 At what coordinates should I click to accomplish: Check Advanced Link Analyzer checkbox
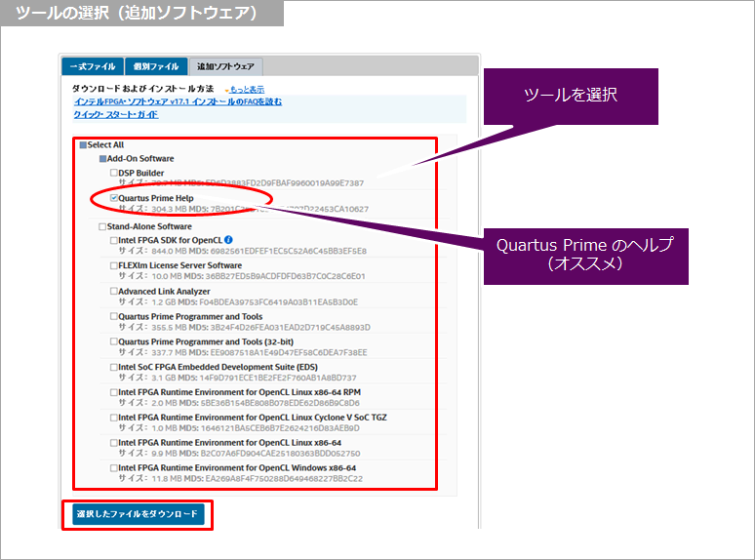pyautogui.click(x=113, y=291)
